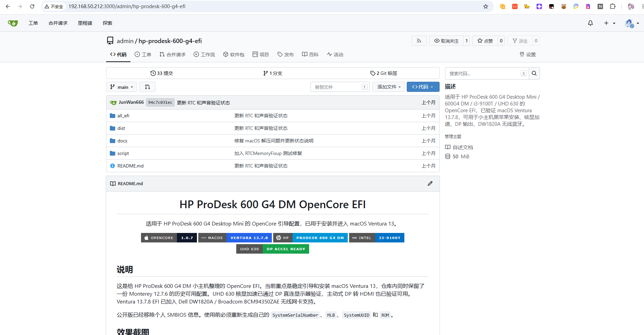Screen dimensions: 644x335
Task: Click the Intel i3-9100T badge
Action: (377, 238)
